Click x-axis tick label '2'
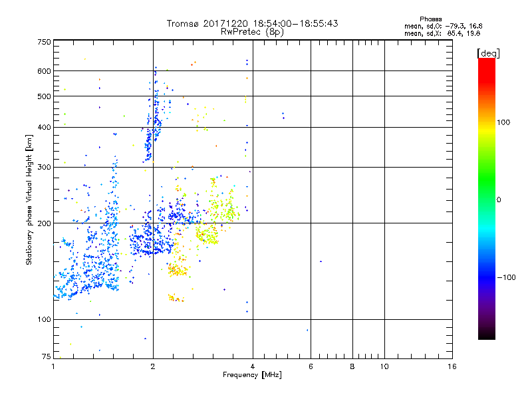532x399 pixels. [x=153, y=366]
